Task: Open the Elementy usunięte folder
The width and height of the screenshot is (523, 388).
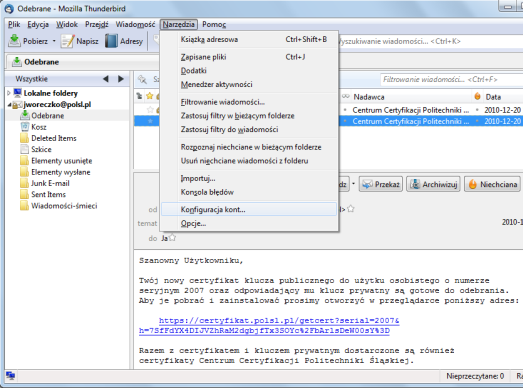Action: click(61, 161)
